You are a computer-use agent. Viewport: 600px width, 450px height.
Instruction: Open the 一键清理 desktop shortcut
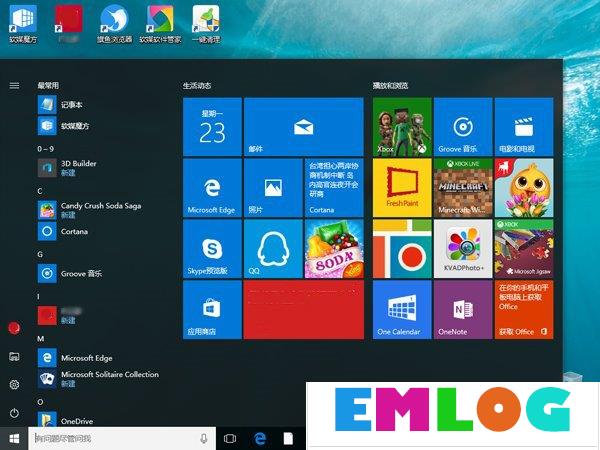tap(206, 23)
